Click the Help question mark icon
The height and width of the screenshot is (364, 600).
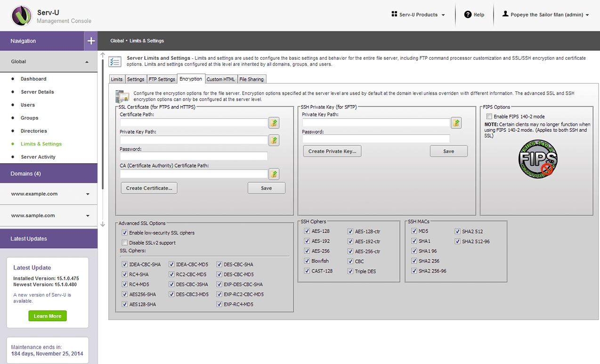point(468,15)
